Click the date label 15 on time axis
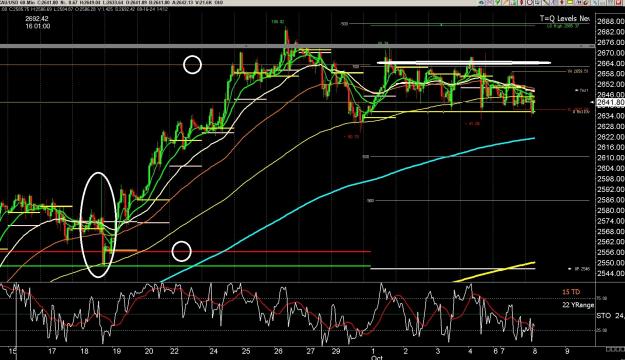625x360 pixels. (x=13, y=352)
